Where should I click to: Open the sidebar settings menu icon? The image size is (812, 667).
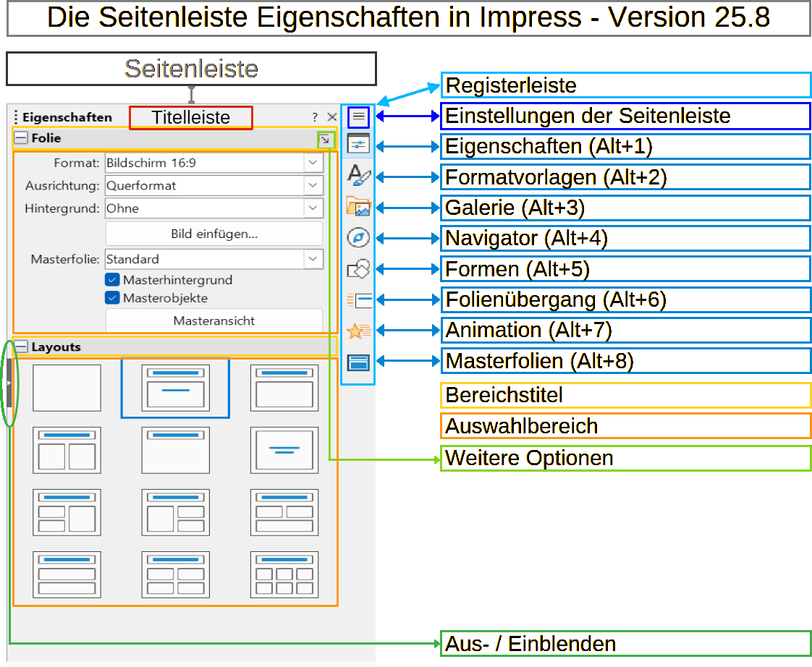358,116
